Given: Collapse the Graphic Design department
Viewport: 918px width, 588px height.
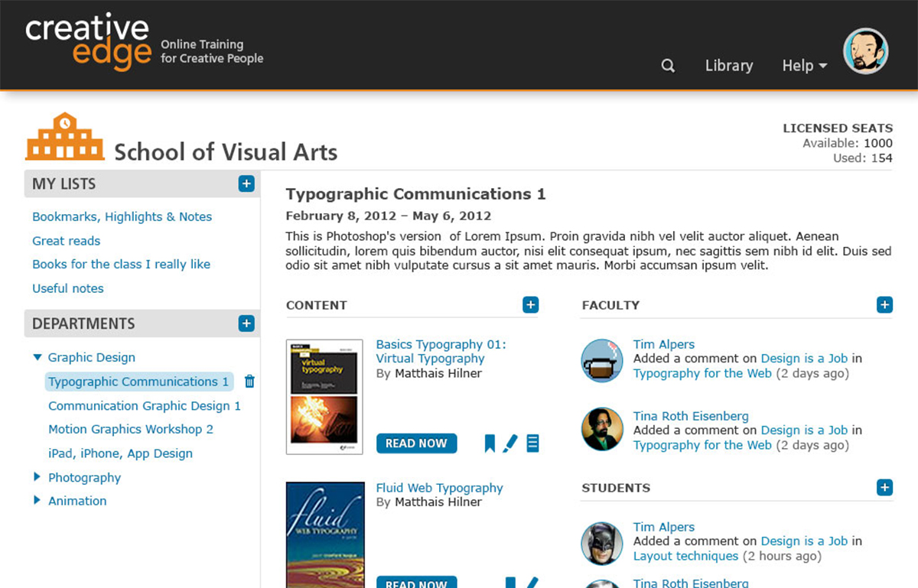Looking at the screenshot, I should tap(37, 357).
